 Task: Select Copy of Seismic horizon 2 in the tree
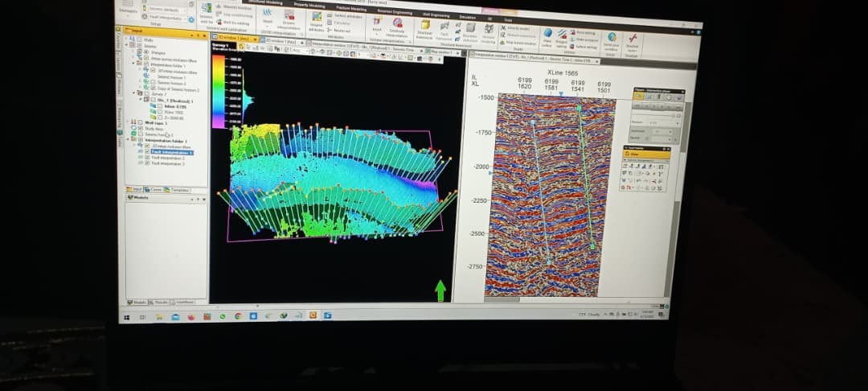(178, 88)
